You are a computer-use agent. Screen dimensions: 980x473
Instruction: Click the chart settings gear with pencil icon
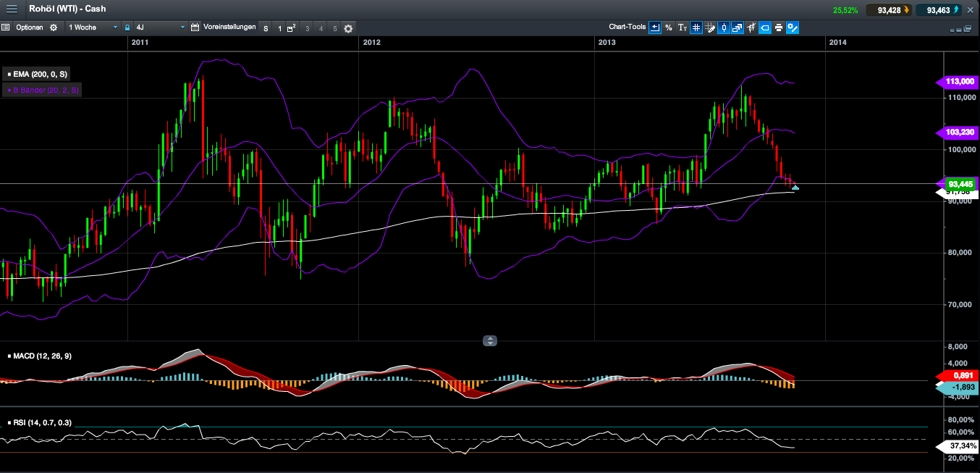[x=791, y=28]
